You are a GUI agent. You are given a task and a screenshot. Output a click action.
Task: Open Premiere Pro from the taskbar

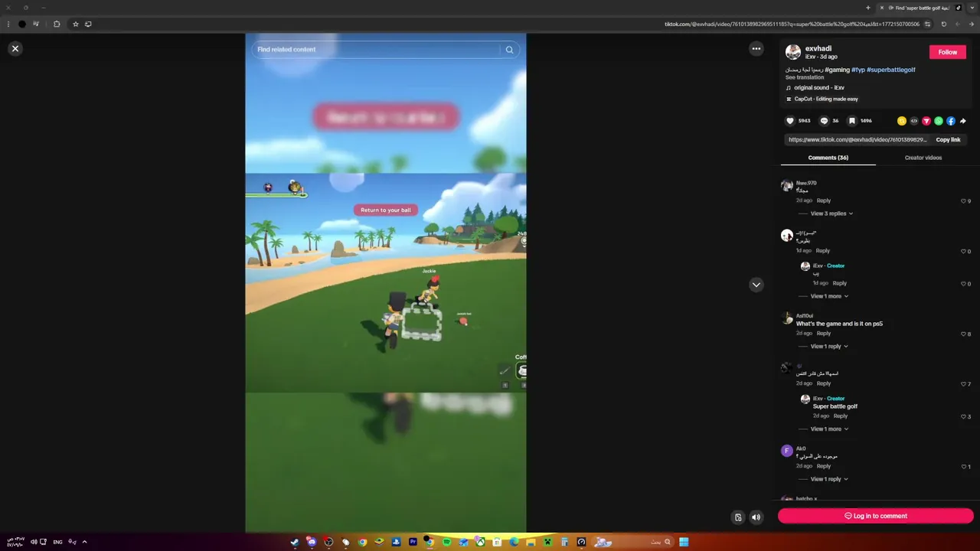point(413,542)
